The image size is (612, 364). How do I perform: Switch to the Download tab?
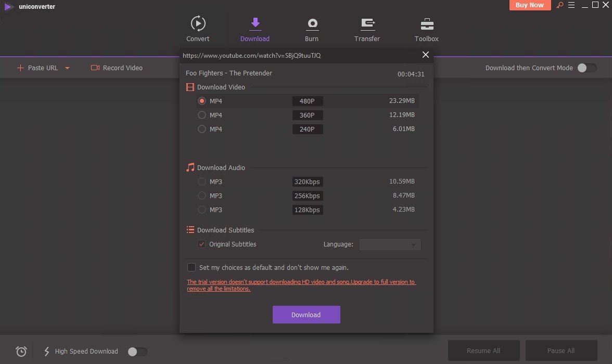point(255,30)
